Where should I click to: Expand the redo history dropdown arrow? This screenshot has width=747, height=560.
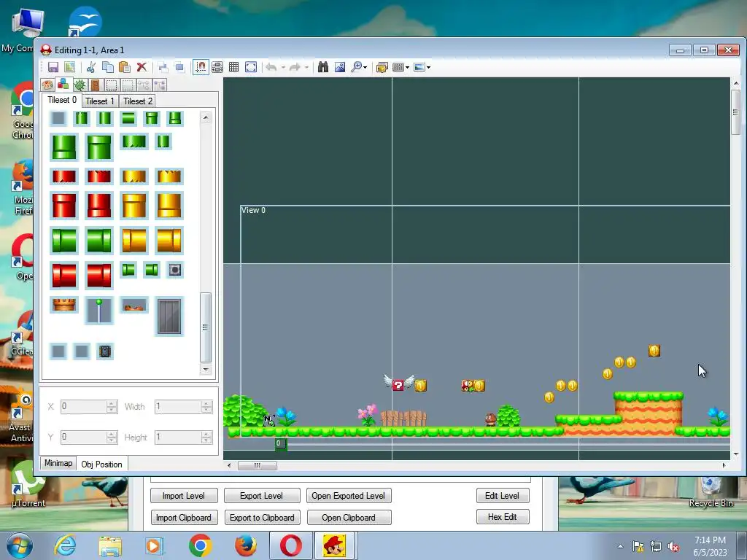coord(306,67)
